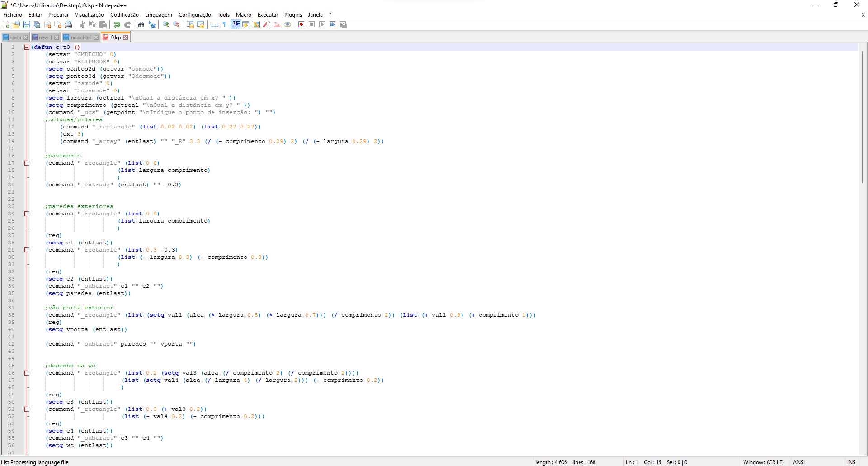Switch to the hosts tab
This screenshot has height=466, width=868.
pyautogui.click(x=15, y=38)
